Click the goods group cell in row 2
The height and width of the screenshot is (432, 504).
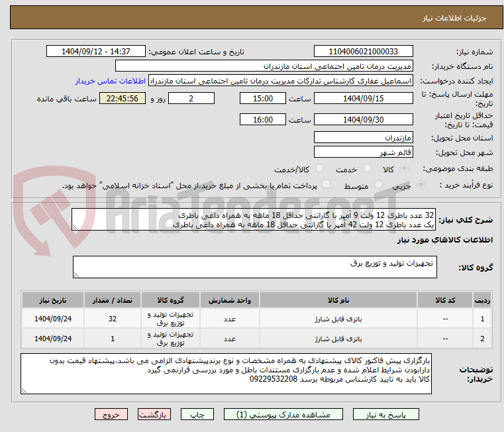coord(170,339)
